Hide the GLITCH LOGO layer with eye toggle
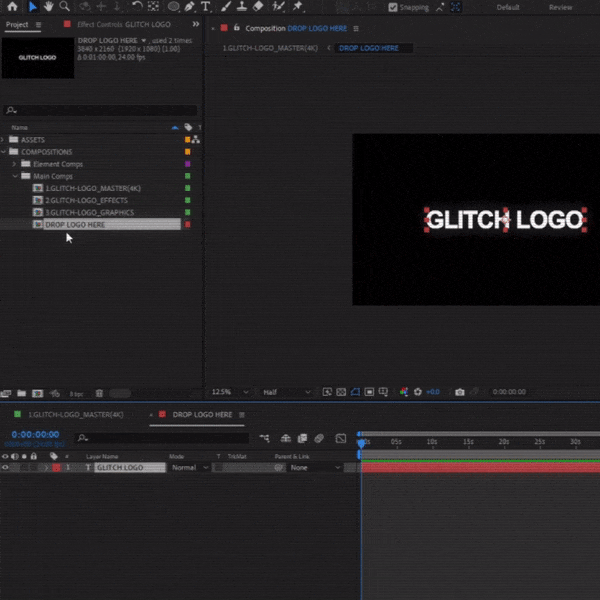This screenshot has width=600, height=600. coord(5,468)
